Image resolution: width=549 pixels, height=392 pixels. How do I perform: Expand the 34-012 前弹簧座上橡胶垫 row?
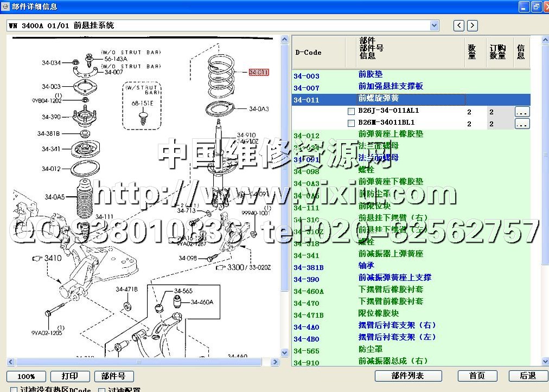(x=391, y=134)
